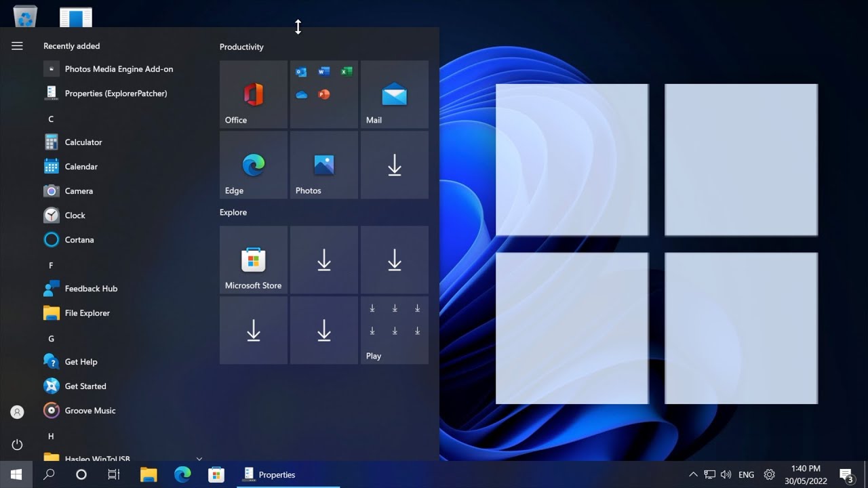Click the Excel icon in Office apps tile
The image size is (868, 488).
point(347,72)
